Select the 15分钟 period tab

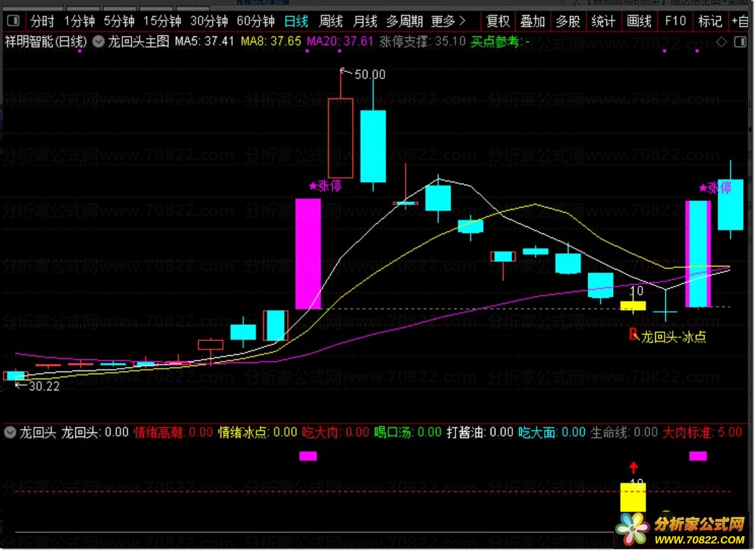point(162,21)
